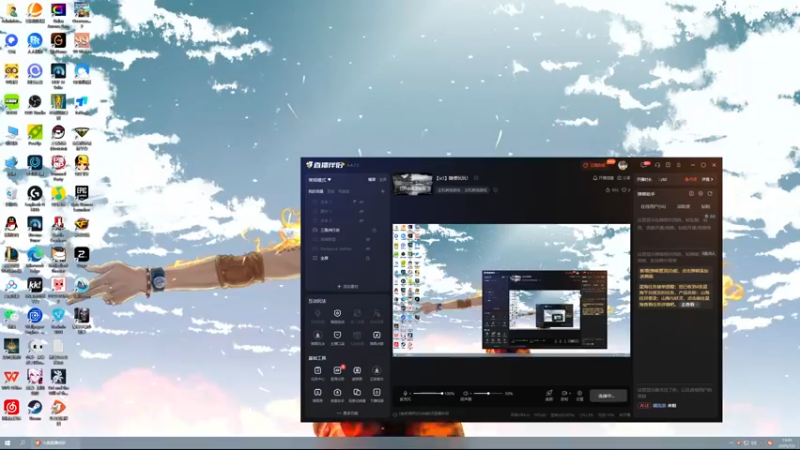This screenshot has height=450, width=800.
Task: Click the stream cover thumbnail
Action: tap(412, 184)
